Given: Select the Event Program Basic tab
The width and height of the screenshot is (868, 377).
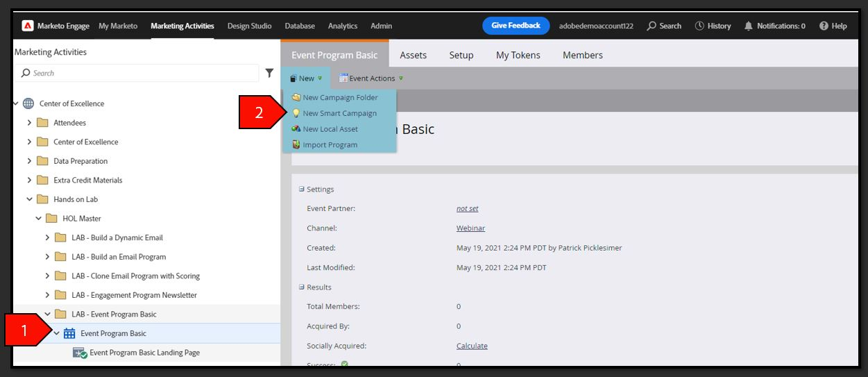Looking at the screenshot, I should pyautogui.click(x=334, y=55).
